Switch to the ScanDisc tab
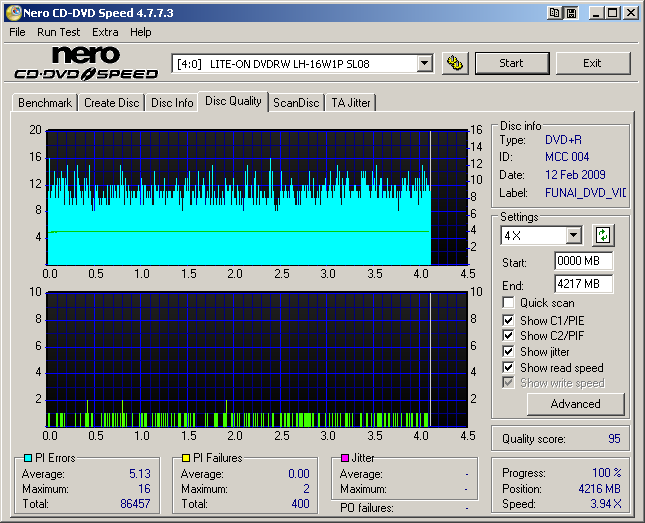The width and height of the screenshot is (645, 523). [296, 103]
